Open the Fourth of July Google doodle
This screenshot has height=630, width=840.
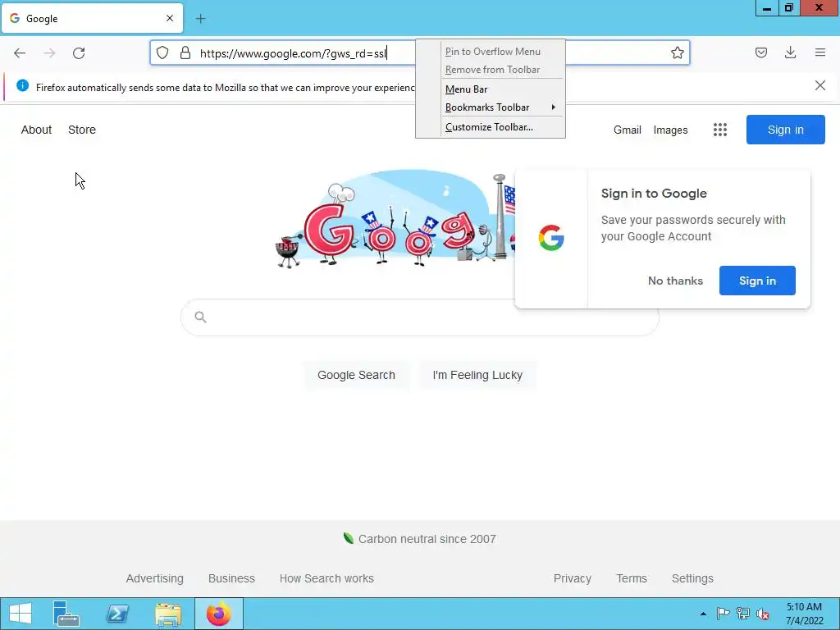click(395, 220)
